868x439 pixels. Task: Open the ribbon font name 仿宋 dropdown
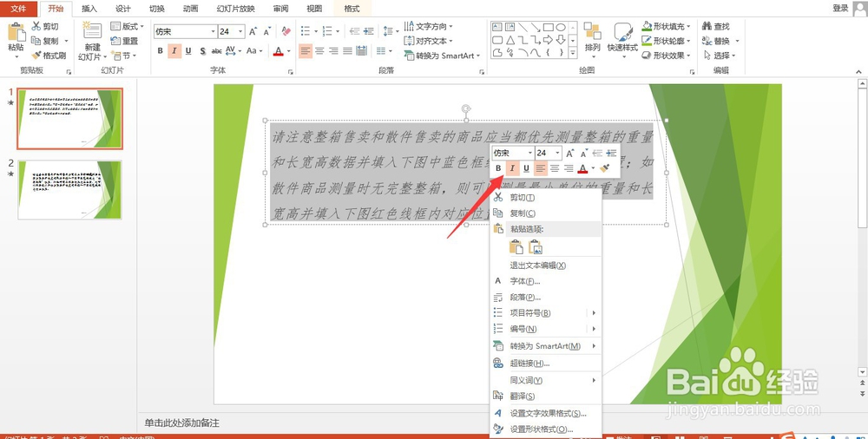tap(213, 31)
